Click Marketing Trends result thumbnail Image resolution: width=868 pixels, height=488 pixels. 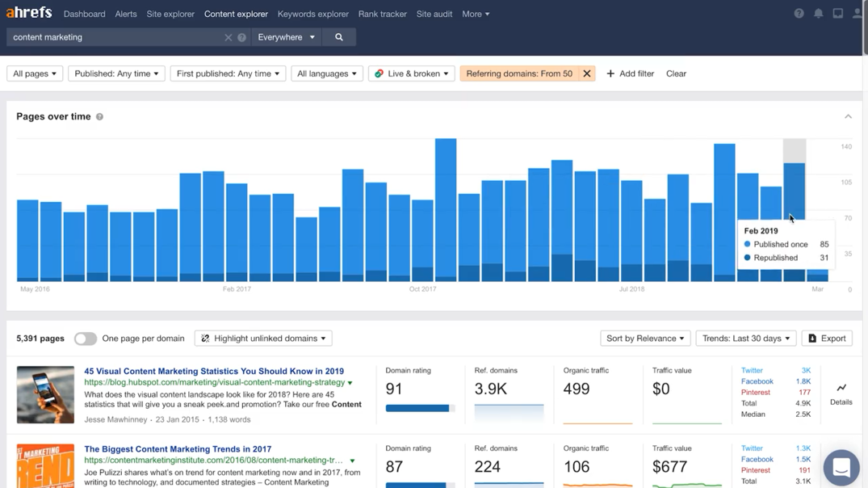coord(45,466)
